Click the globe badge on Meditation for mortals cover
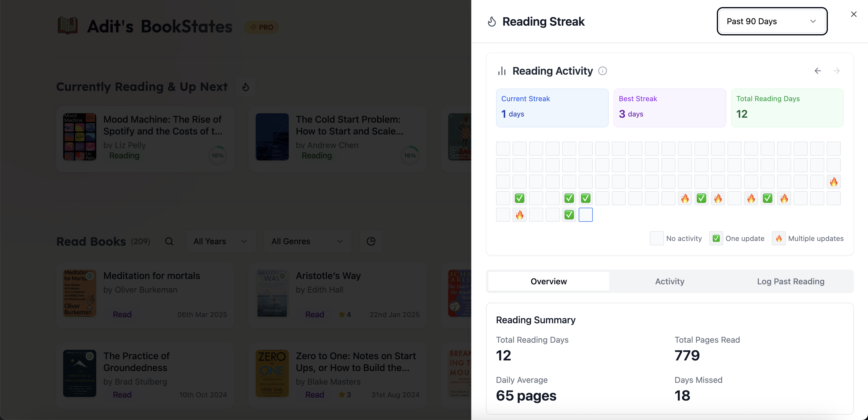868x420 pixels. (x=90, y=276)
